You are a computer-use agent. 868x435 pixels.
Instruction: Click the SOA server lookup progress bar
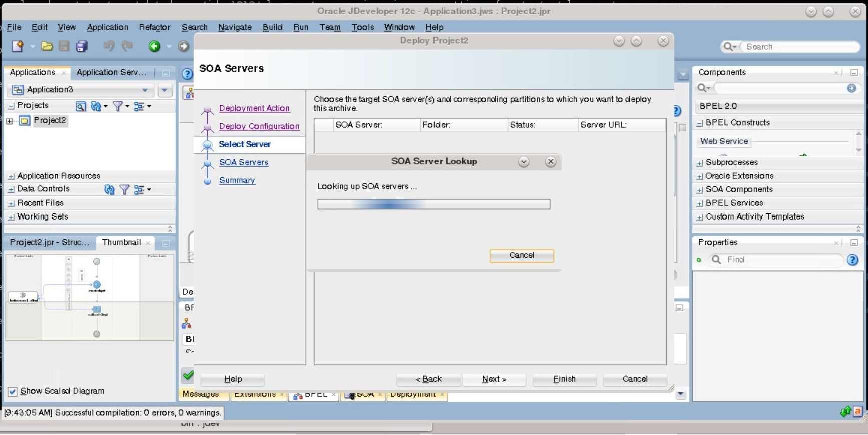(433, 204)
